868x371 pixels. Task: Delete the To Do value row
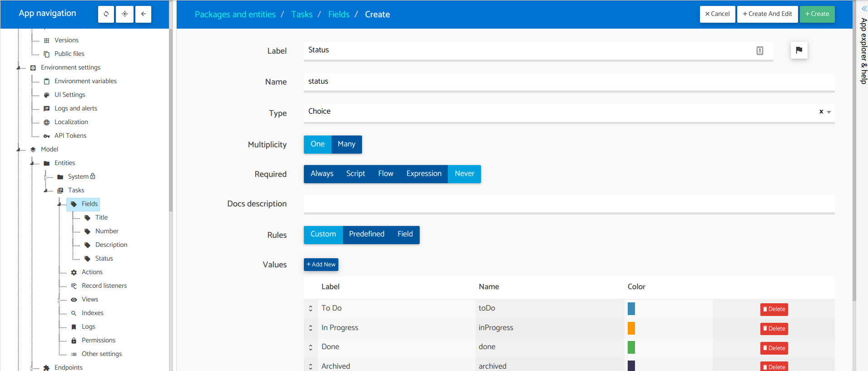pyautogui.click(x=774, y=309)
